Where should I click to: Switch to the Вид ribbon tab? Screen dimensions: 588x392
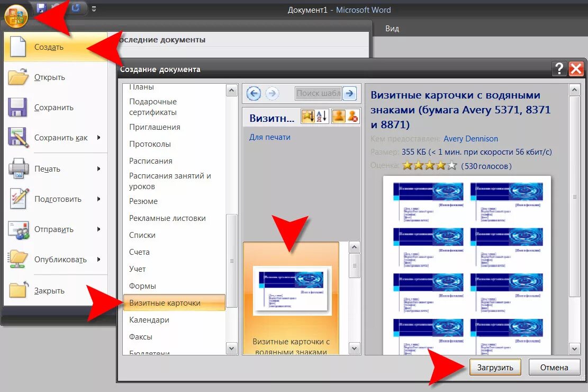point(392,29)
